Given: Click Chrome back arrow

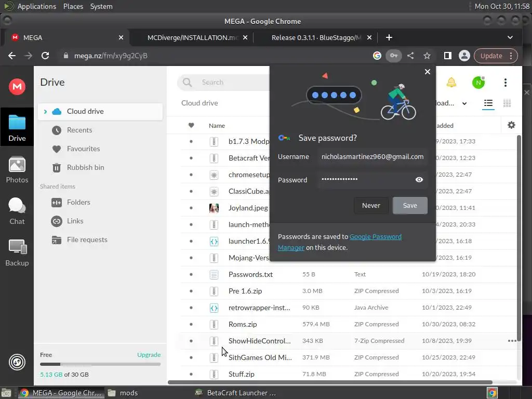Looking at the screenshot, I should (x=12, y=56).
